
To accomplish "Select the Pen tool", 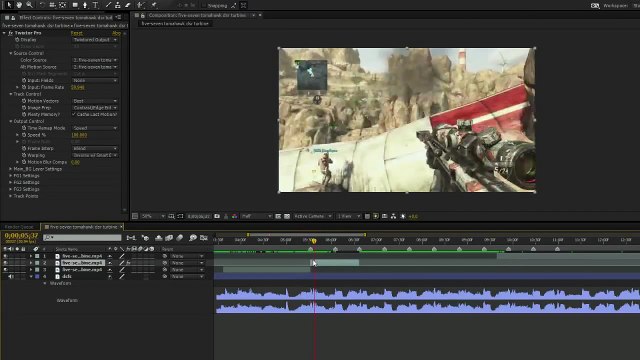I will (85, 5).
